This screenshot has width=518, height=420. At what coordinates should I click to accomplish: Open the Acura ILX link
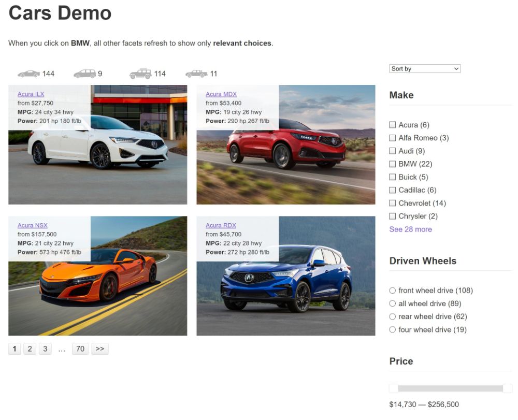31,94
